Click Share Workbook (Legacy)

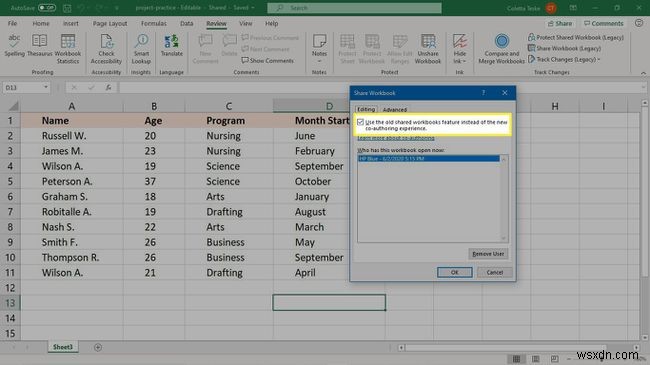(x=564, y=49)
